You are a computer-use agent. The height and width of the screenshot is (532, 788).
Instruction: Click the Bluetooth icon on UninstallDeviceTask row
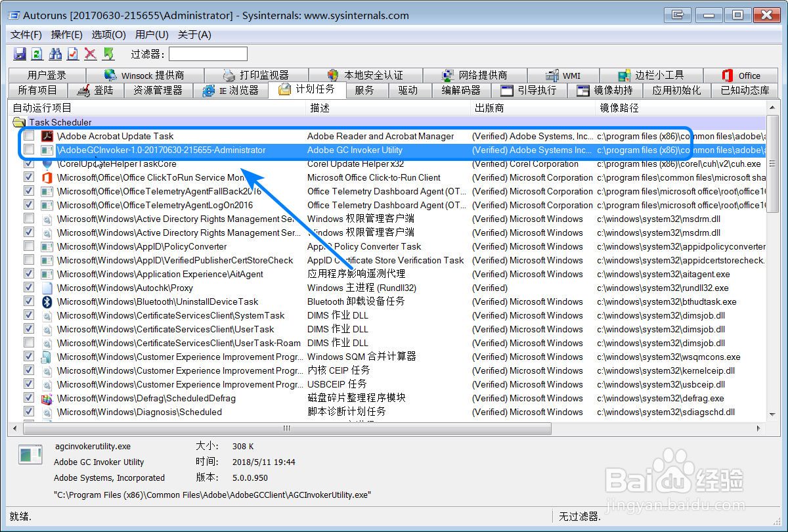coord(47,301)
